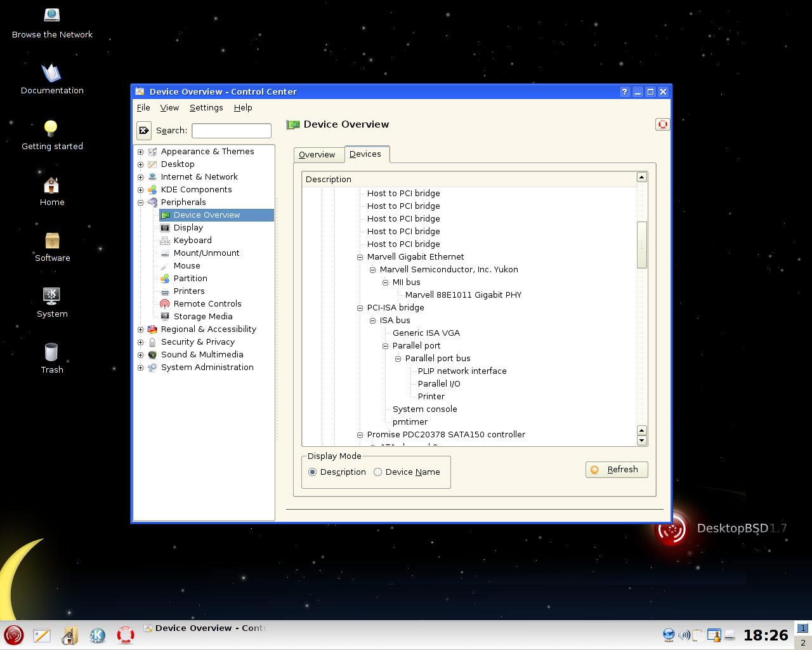Click the Partition item icon in sidebar
This screenshot has height=650, width=812.
tap(165, 279)
